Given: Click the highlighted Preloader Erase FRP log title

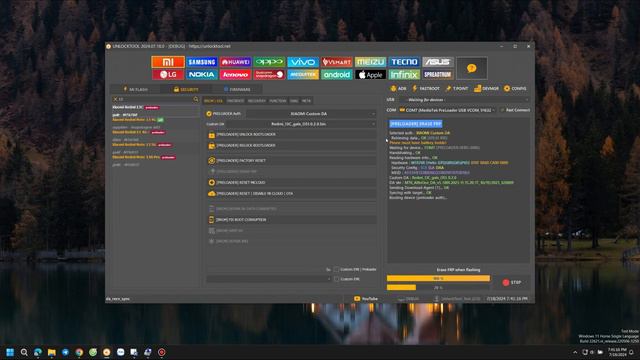Looking at the screenshot, I should tap(416, 124).
